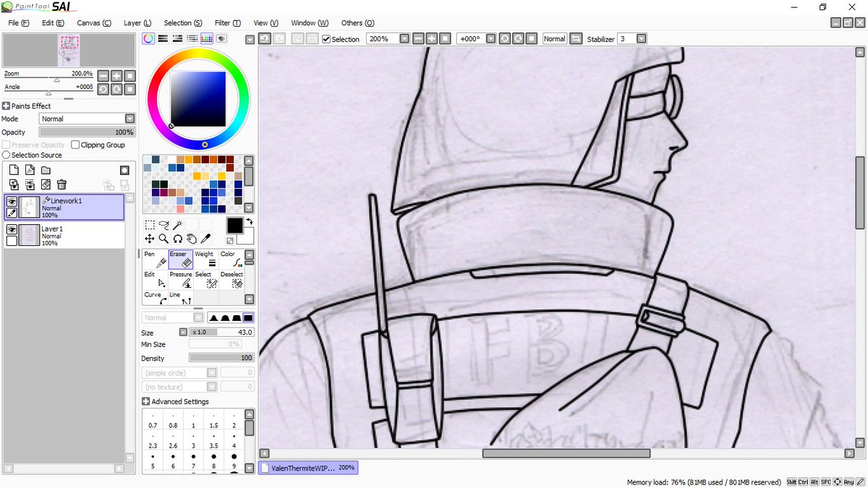Enable the Selection Source radio button
This screenshot has width=868, height=488.
click(7, 155)
